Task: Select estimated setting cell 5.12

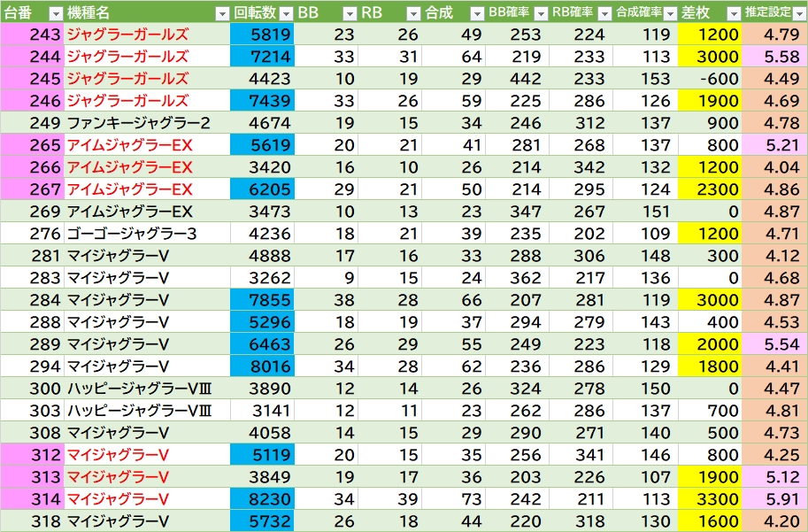Action: click(774, 477)
